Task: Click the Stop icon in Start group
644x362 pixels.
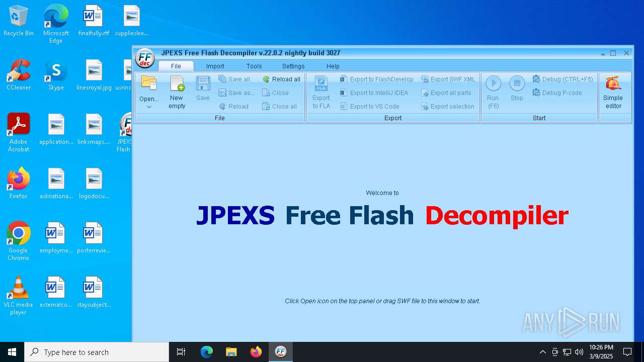Action: 517,83
